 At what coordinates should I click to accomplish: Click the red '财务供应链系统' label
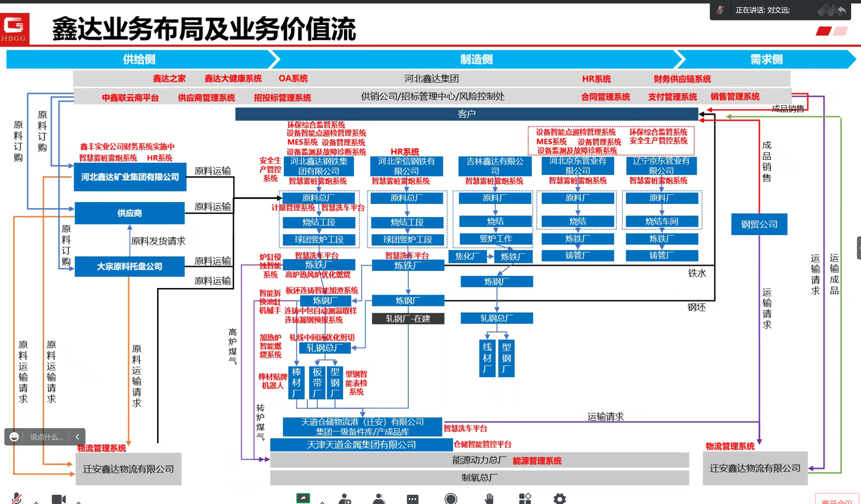(x=682, y=79)
